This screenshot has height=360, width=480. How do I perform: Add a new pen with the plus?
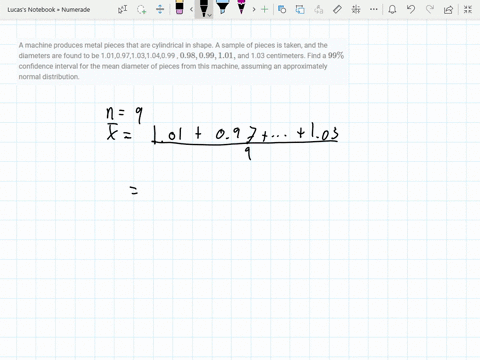point(265,9)
